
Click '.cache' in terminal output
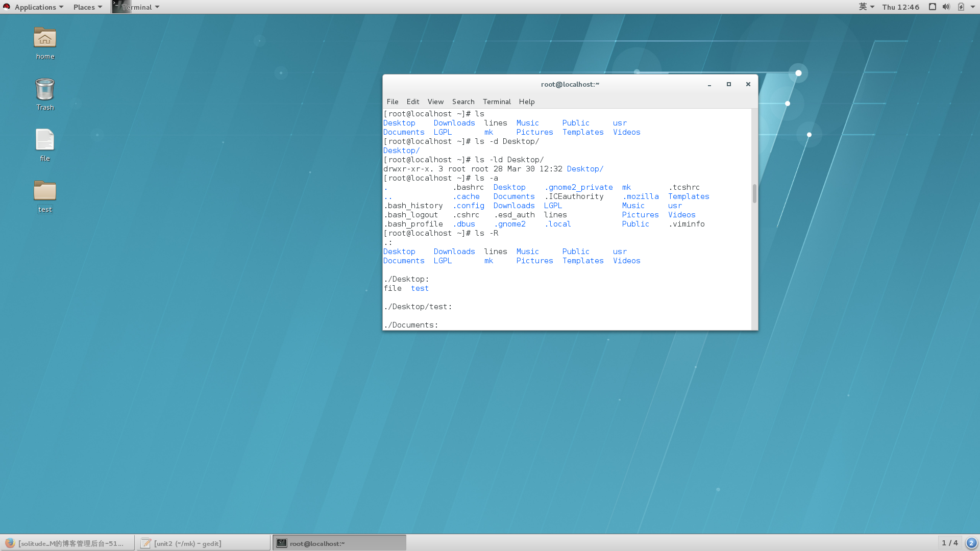point(466,196)
